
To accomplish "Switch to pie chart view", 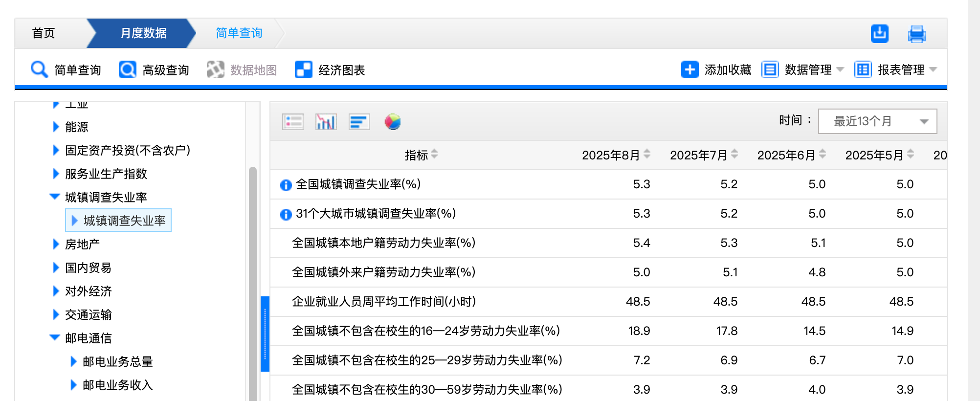I will click(x=392, y=122).
